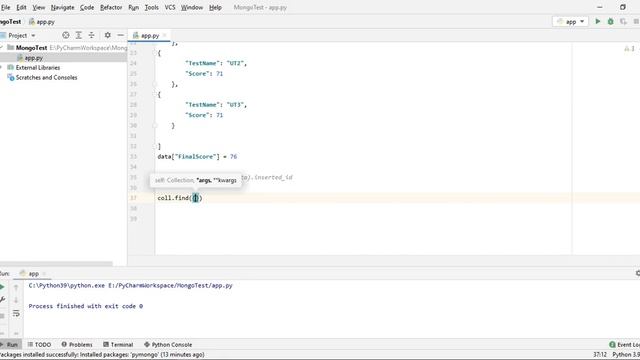This screenshot has height=360, width=640.
Task: Open Project panel settings gear
Action: (107, 36)
